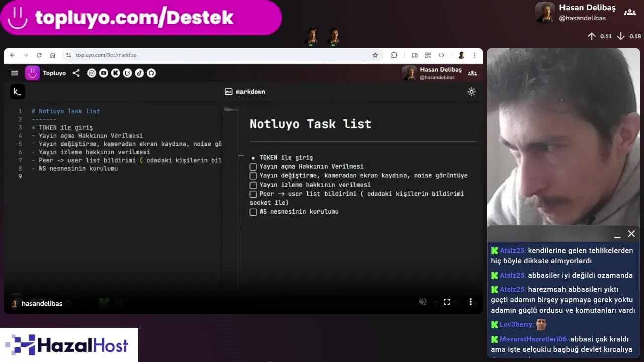644x362 pixels.
Task: Click 'TOKEN ile giriş' bullet in preview
Action: (x=286, y=158)
